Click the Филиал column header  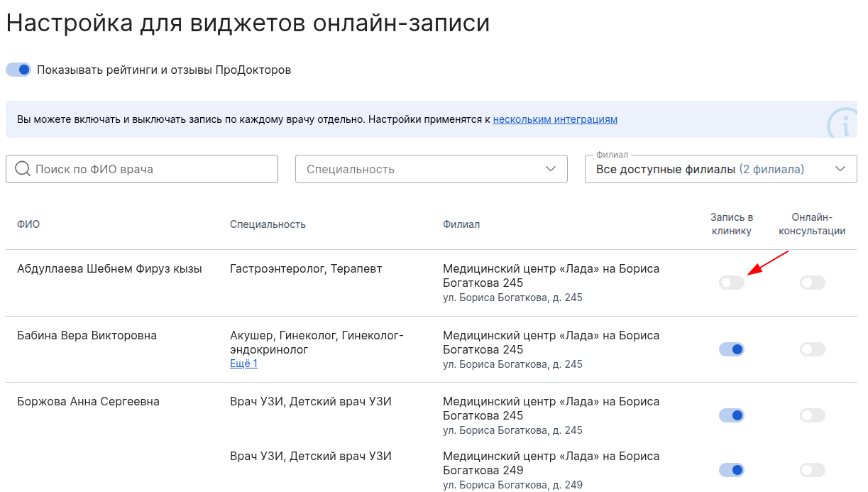[x=461, y=224]
